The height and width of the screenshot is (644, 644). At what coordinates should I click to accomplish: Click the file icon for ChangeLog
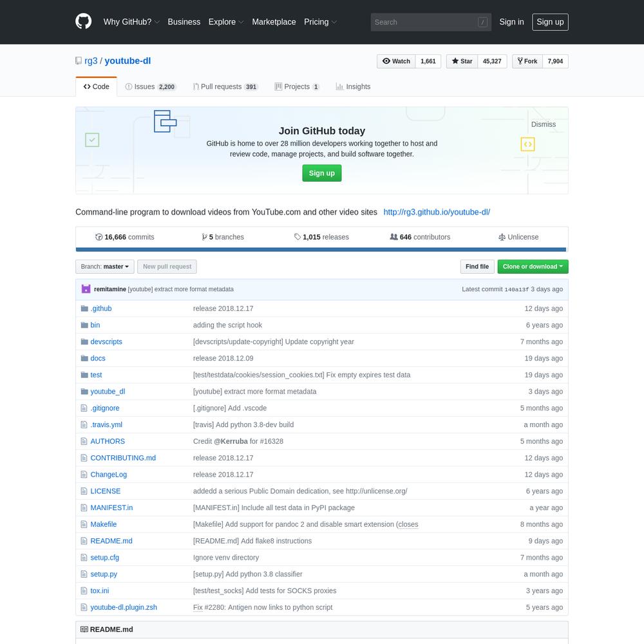[84, 475]
